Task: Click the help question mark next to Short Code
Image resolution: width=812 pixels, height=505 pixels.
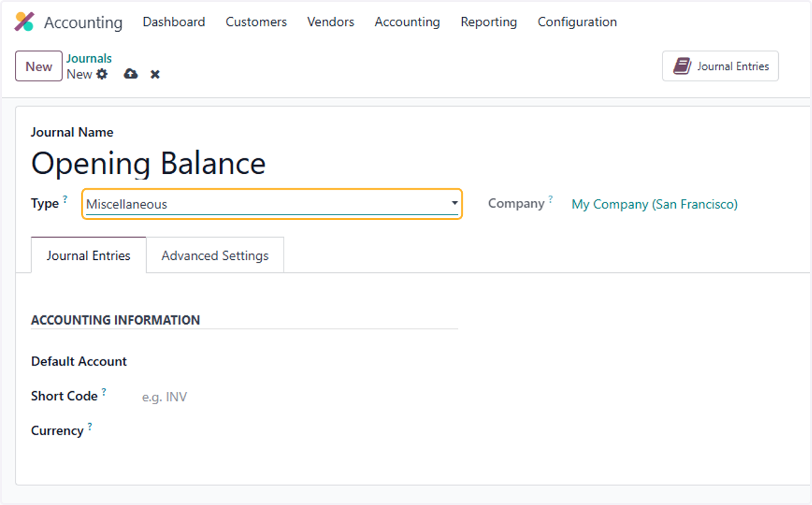Action: click(104, 392)
